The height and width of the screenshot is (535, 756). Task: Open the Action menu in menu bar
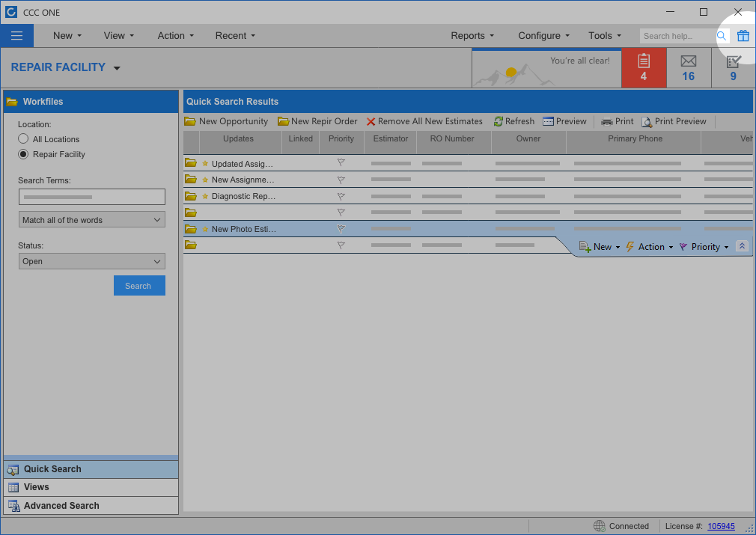click(x=175, y=36)
